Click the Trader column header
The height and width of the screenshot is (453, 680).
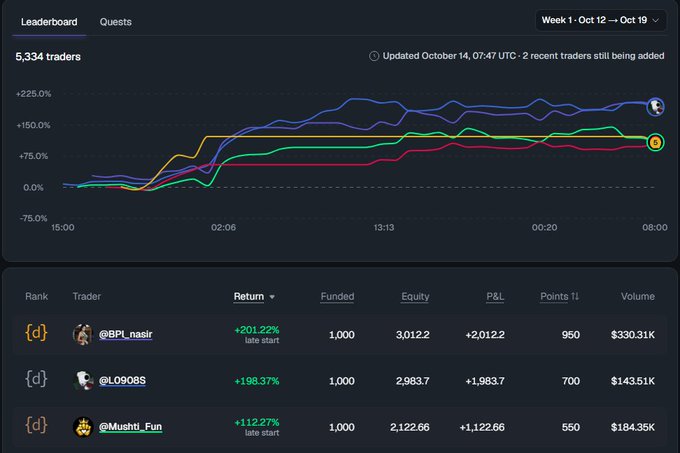point(86,297)
